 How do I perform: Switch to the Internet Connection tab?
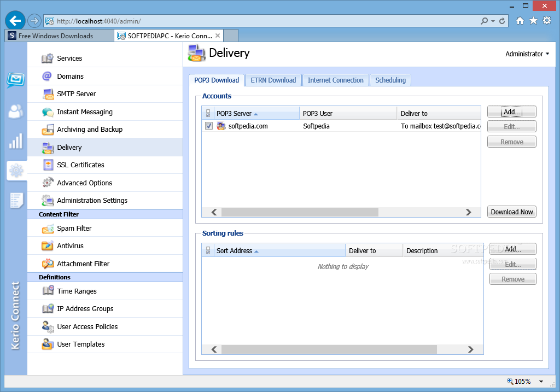click(335, 80)
